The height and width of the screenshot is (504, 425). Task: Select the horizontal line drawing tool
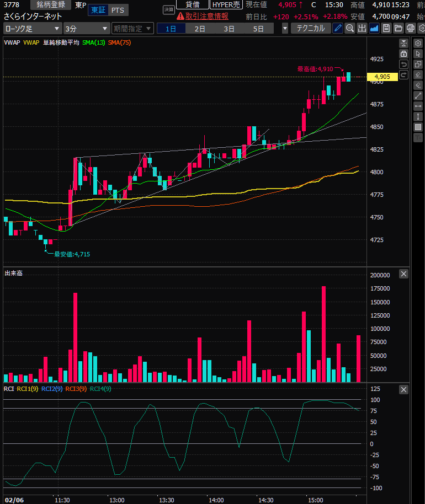point(418,106)
